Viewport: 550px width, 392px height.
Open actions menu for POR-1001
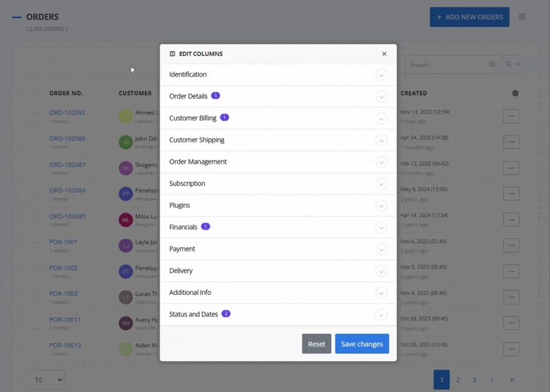tap(511, 246)
